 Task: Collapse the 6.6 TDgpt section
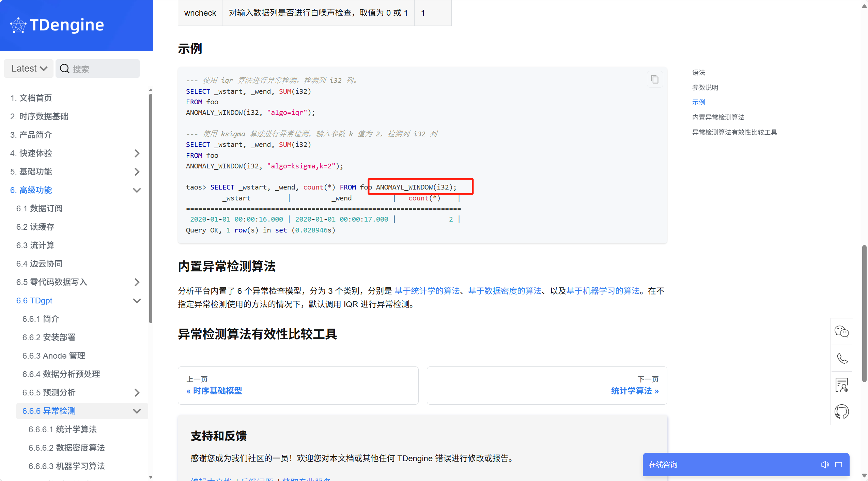(x=137, y=301)
